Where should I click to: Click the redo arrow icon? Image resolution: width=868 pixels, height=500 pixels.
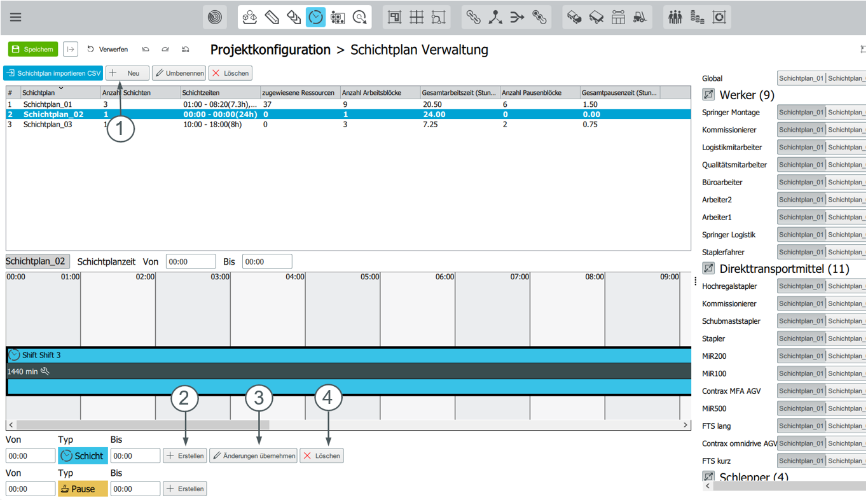click(x=165, y=49)
